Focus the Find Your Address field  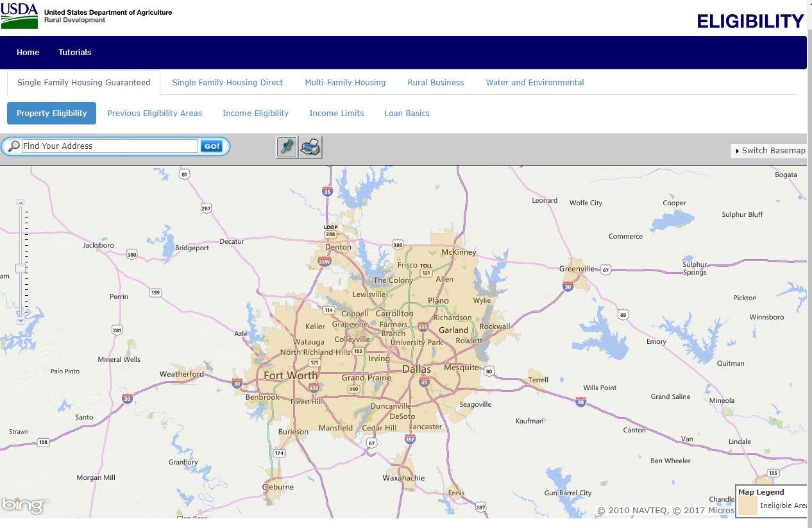pyautogui.click(x=110, y=146)
